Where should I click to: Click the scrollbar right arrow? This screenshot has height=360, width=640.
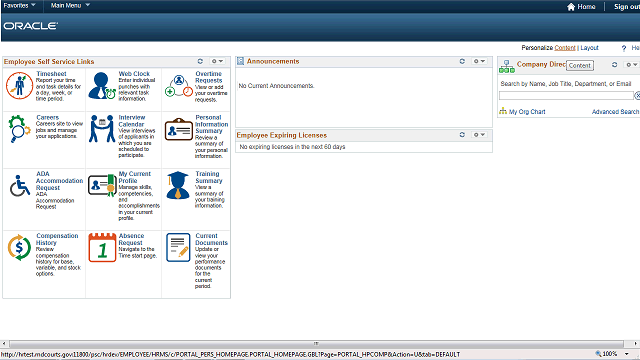[636, 344]
